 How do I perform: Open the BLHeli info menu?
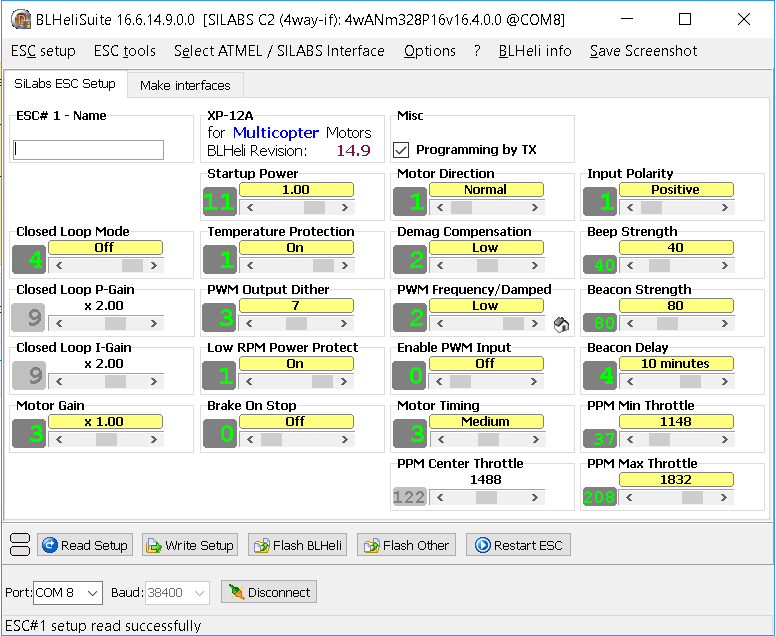[535, 51]
